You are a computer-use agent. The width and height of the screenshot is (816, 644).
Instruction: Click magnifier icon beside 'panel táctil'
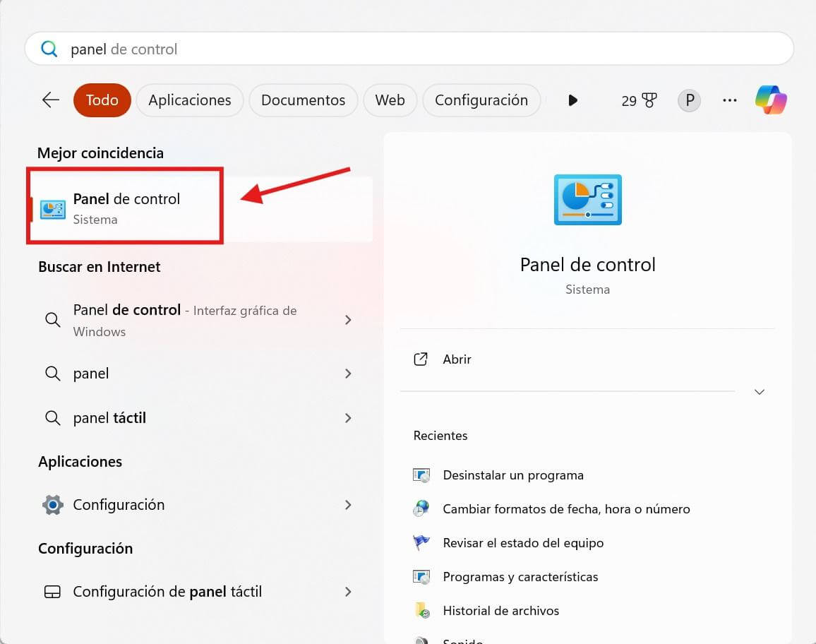(x=52, y=418)
